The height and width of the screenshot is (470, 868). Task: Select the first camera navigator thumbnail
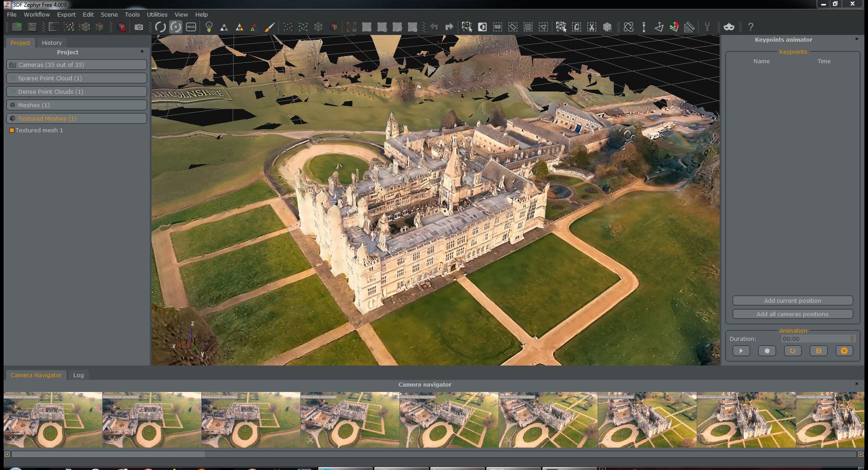pos(53,420)
